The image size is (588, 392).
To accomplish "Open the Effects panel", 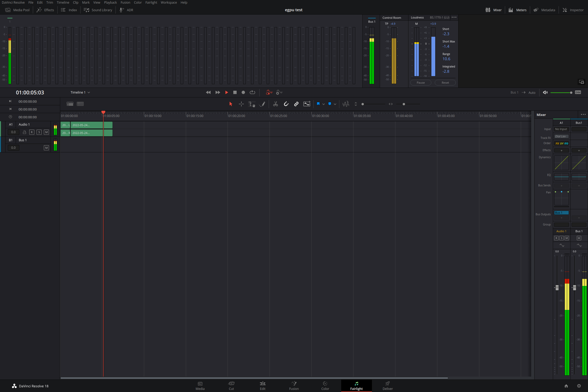I will coord(45,10).
